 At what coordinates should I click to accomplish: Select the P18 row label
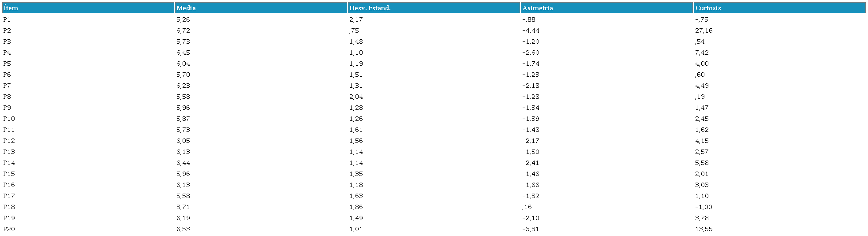pos(9,207)
